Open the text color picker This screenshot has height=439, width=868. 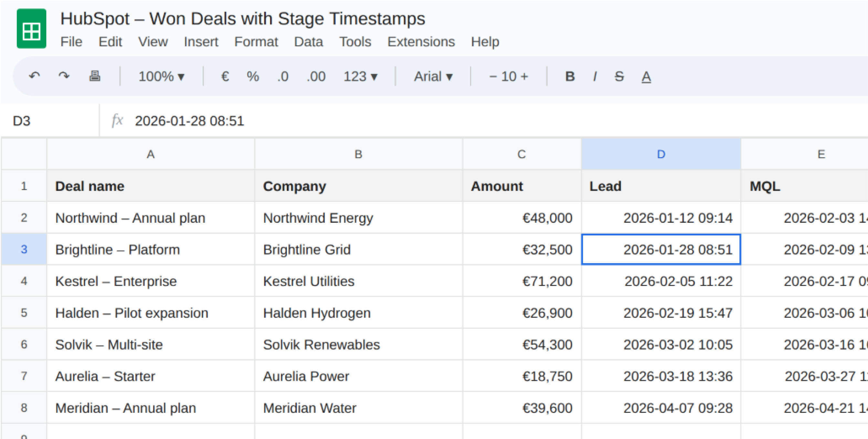pyautogui.click(x=646, y=77)
